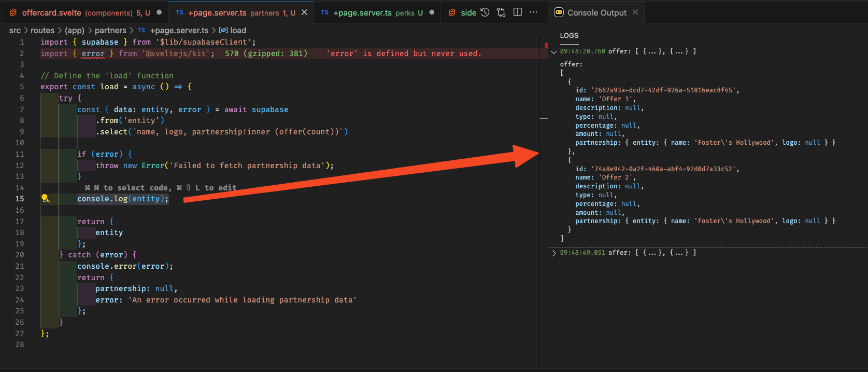Click the '// Define the load function' comment
The height and width of the screenshot is (372, 868).
coord(107,76)
